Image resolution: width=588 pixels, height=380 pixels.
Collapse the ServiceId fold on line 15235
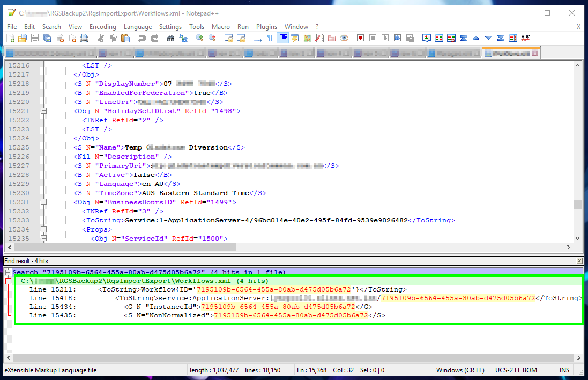(43, 239)
